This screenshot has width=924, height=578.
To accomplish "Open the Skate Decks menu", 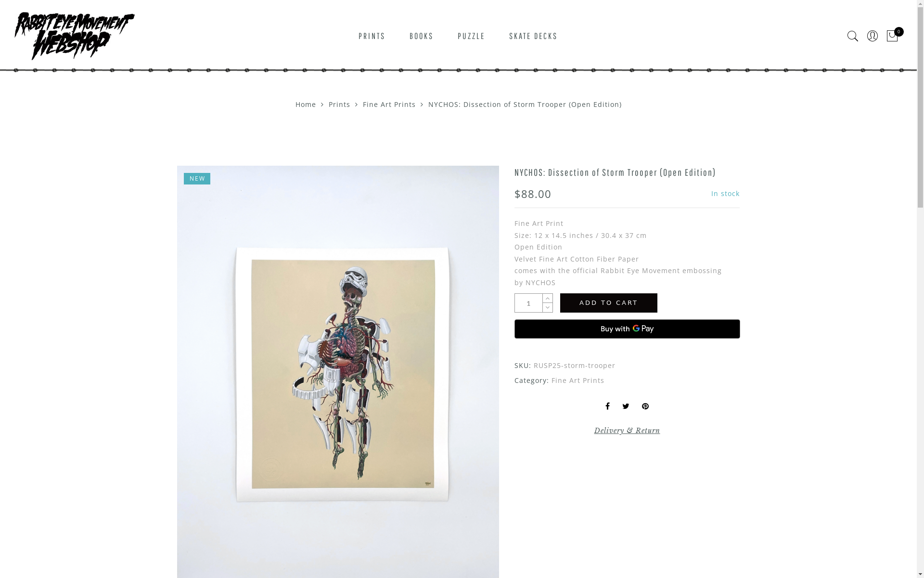I will point(533,36).
